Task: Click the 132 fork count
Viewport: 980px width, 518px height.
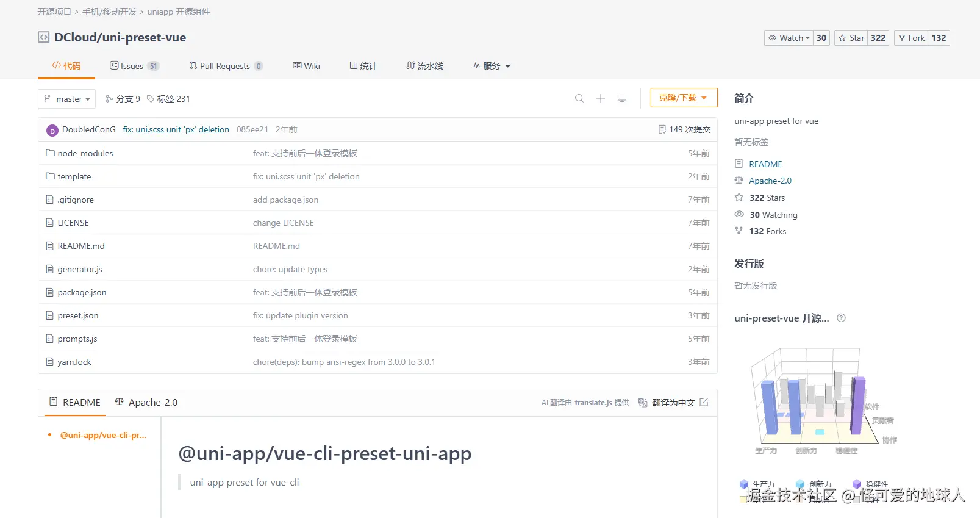Action: (939, 38)
